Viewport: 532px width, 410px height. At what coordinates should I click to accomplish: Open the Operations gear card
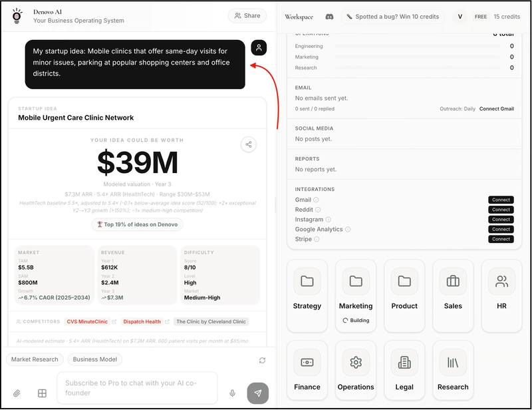[356, 370]
